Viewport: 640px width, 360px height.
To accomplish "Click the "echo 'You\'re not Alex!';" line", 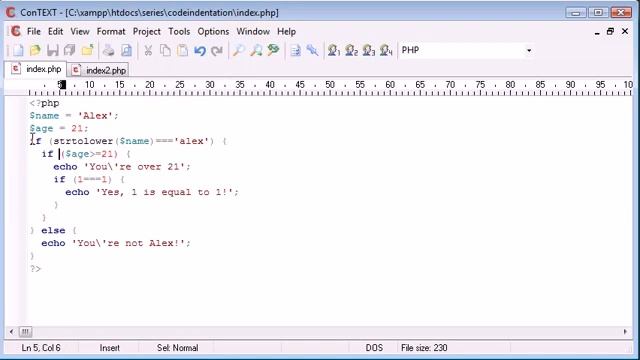I will pyautogui.click(x=116, y=243).
